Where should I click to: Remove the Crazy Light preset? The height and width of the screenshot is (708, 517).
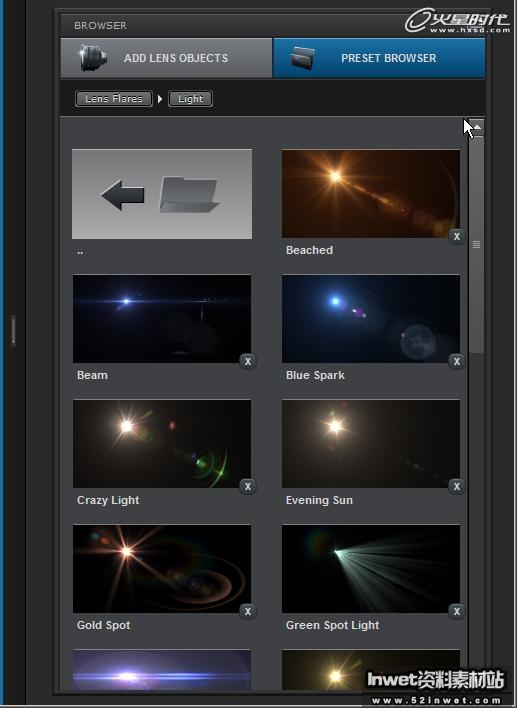pyautogui.click(x=248, y=486)
